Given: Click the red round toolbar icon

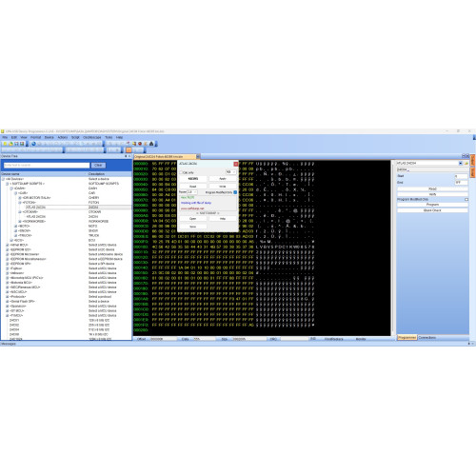Looking at the screenshot, I should click(x=140, y=144).
